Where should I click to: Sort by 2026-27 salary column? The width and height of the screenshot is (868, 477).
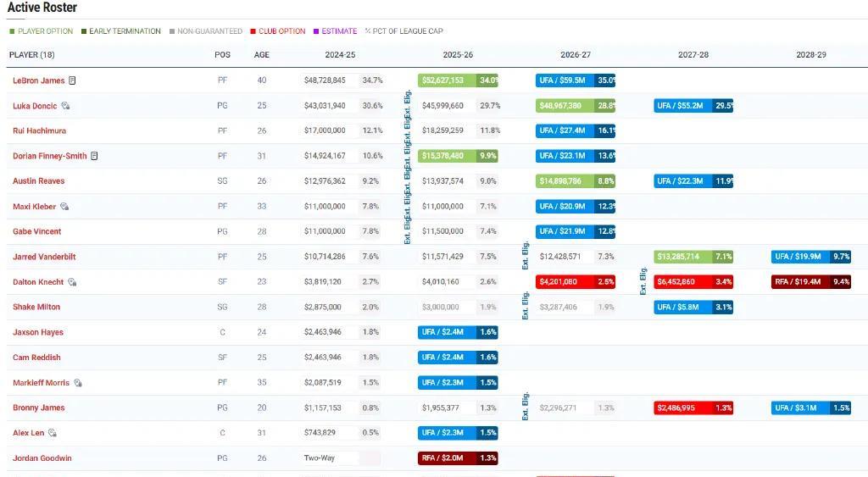(576, 55)
